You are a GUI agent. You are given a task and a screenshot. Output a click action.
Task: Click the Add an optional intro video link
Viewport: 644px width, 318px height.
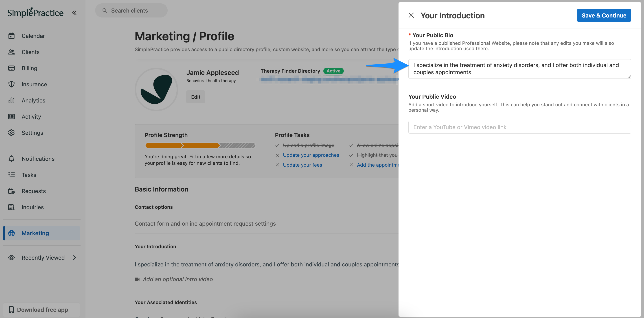point(177,279)
